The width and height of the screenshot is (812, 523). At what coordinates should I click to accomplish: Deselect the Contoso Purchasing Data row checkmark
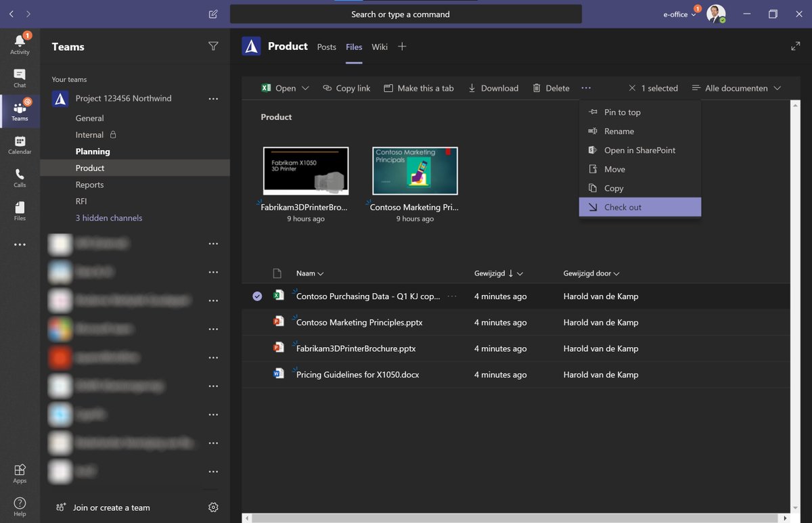pos(257,296)
